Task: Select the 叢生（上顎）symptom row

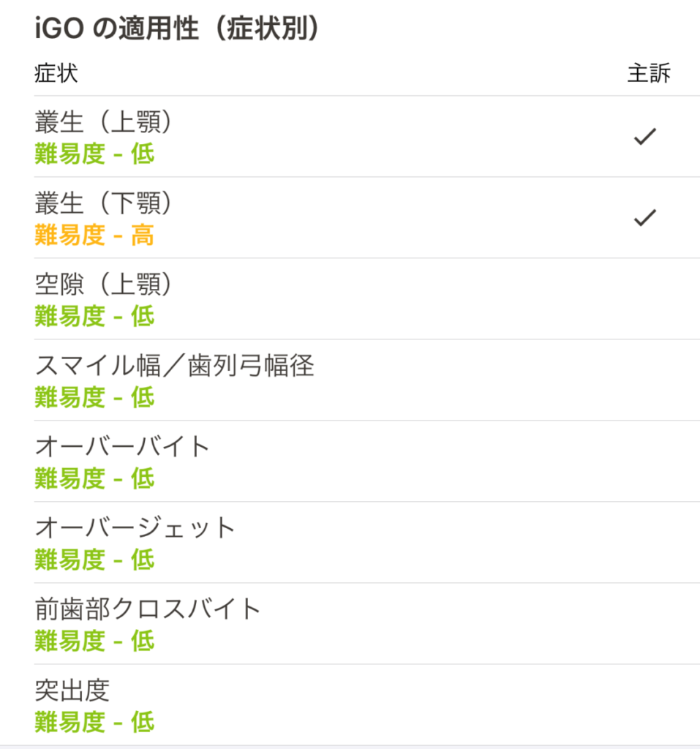Action: [367, 137]
